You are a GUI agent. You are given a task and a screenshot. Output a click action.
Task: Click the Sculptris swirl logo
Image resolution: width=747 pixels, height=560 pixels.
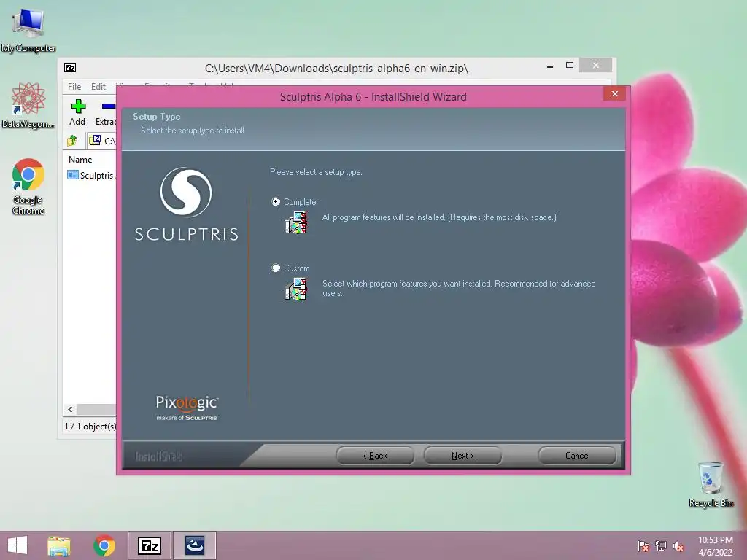point(186,192)
